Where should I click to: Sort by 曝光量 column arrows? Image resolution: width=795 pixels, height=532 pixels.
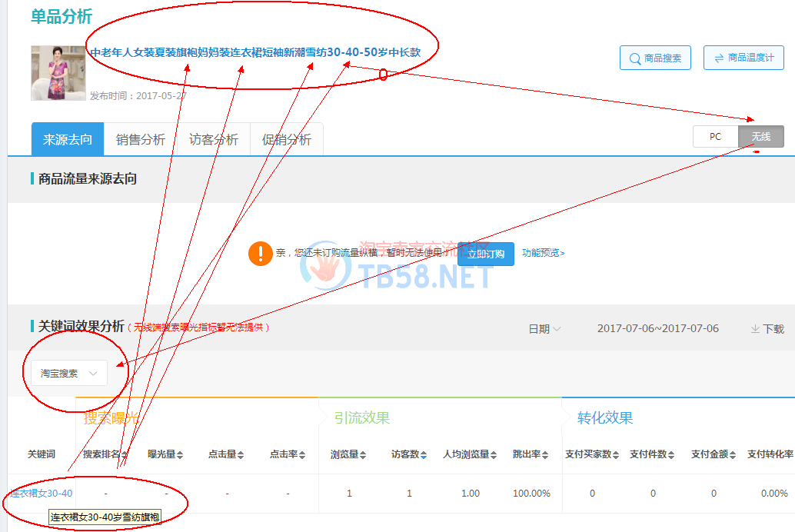(180, 454)
